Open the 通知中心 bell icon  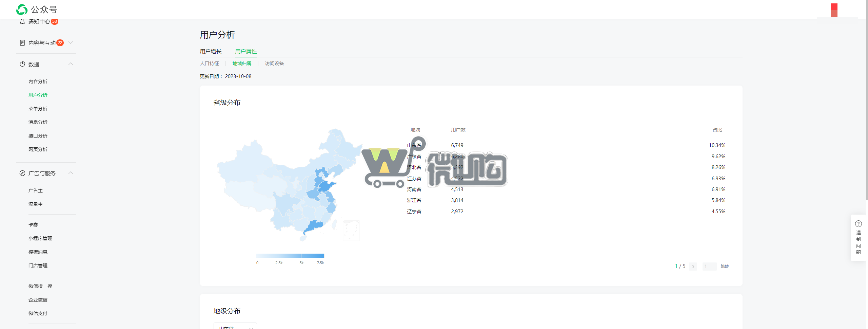tap(22, 22)
